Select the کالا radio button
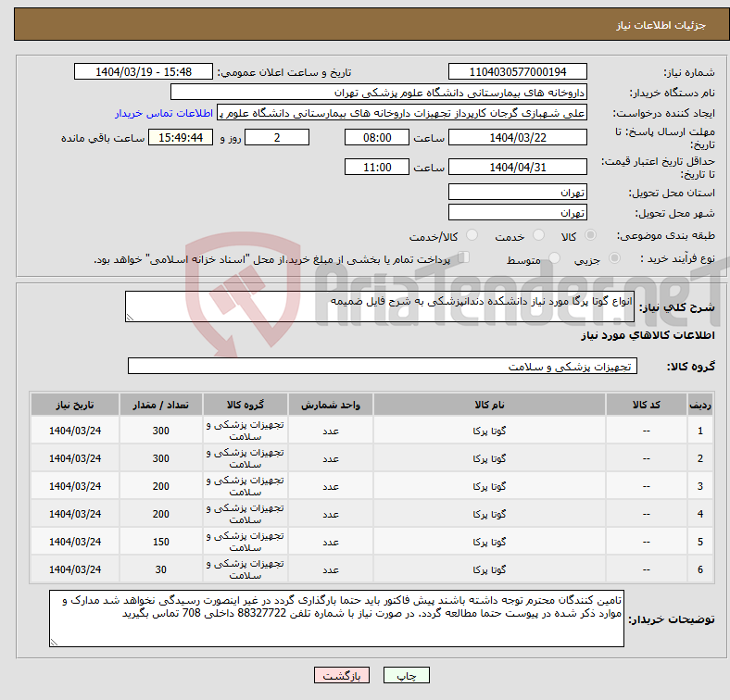Screen dimensions: 730x700 click(x=590, y=235)
